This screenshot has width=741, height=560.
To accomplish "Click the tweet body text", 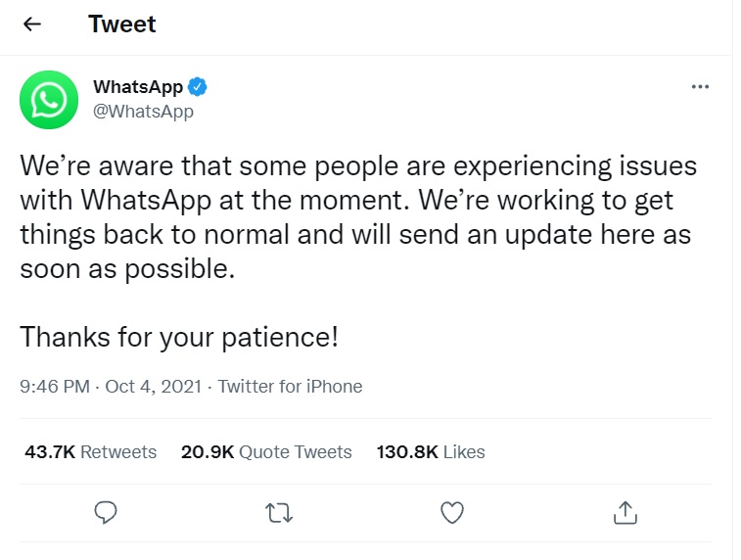I will point(357,215).
